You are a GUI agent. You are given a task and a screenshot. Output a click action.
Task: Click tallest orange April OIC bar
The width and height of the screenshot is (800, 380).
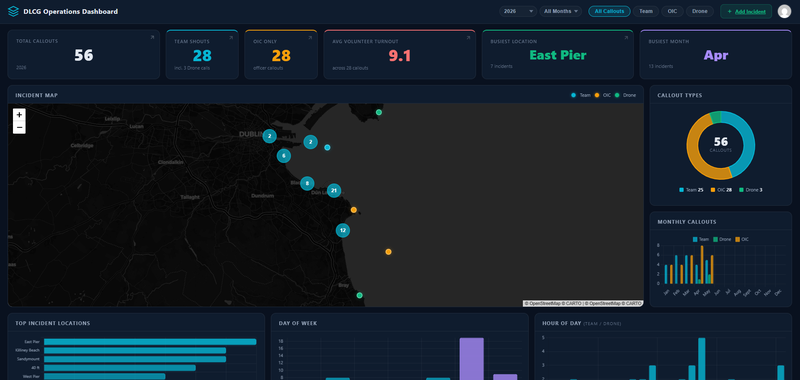[702, 265]
